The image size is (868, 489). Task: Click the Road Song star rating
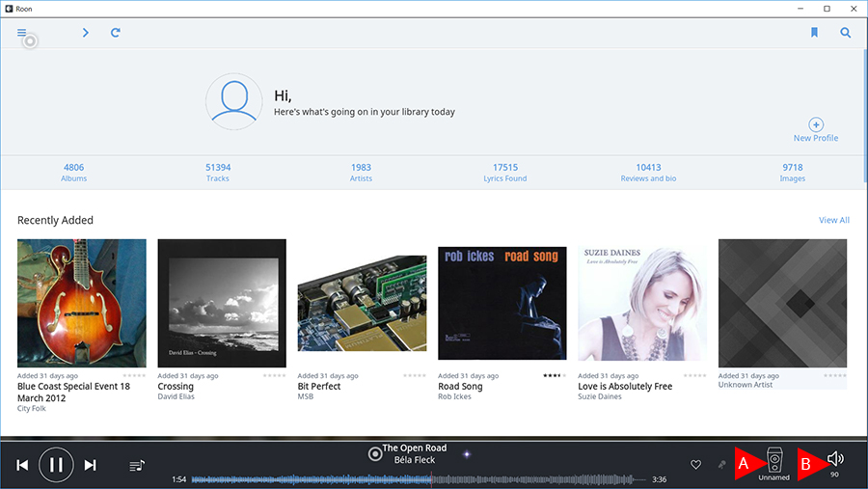point(555,375)
